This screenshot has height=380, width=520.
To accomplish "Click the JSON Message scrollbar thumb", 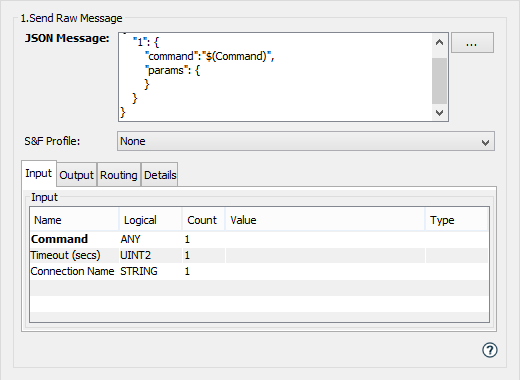I will tap(439, 81).
